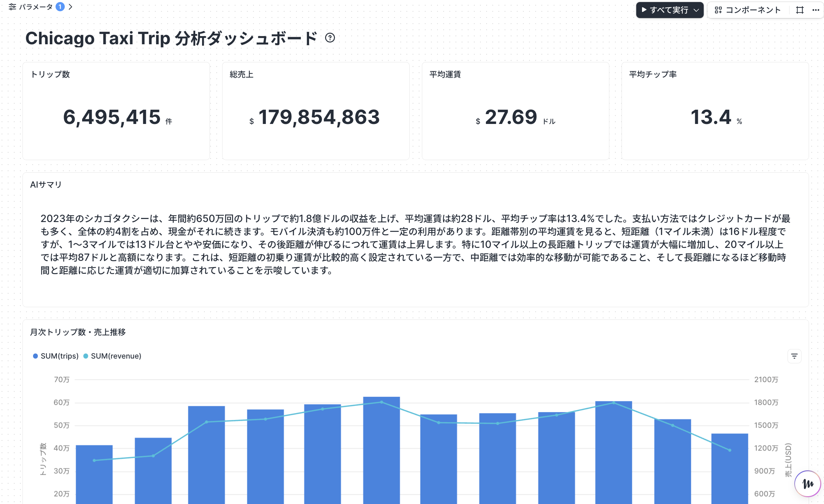This screenshot has height=504, width=824.
Task: Click the トリップ数 card label
Action: 50,74
